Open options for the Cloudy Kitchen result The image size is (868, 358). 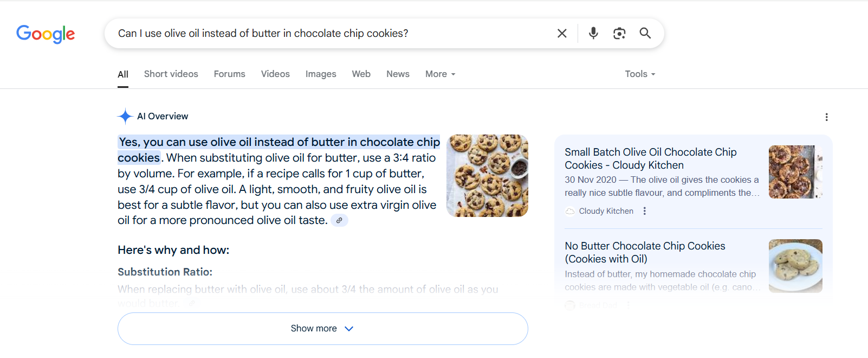tap(644, 211)
